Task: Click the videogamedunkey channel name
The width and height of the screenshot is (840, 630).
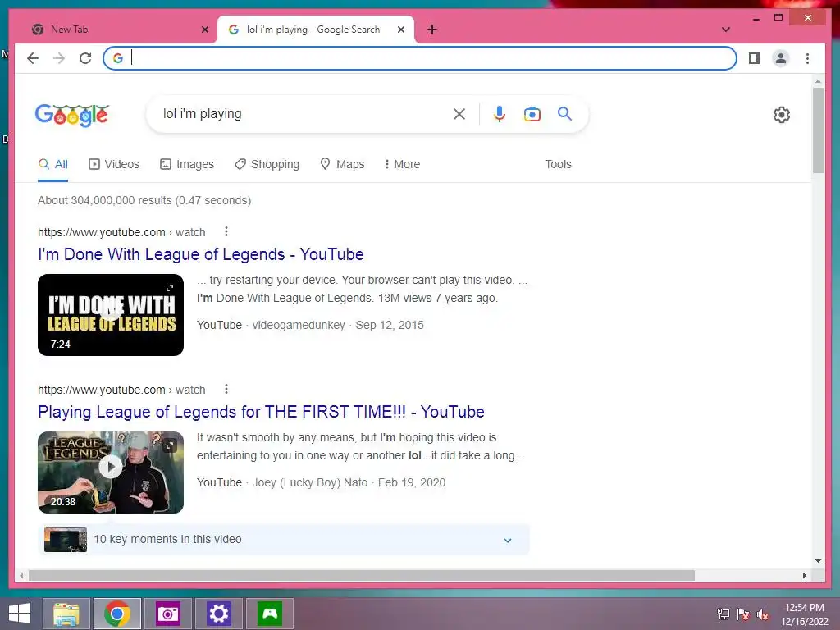Action: 299,325
